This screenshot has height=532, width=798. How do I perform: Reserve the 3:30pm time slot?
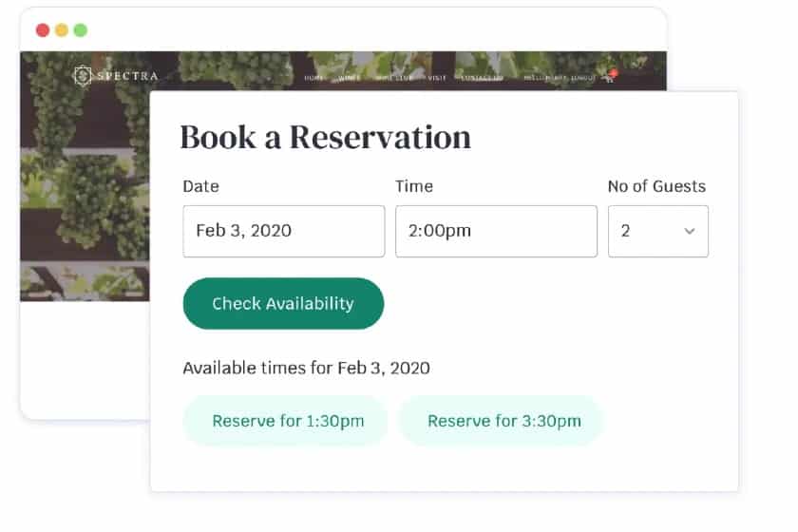point(502,421)
